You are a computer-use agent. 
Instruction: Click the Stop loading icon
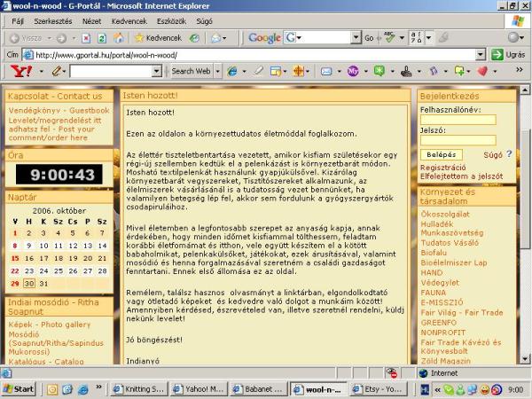[x=88, y=38]
